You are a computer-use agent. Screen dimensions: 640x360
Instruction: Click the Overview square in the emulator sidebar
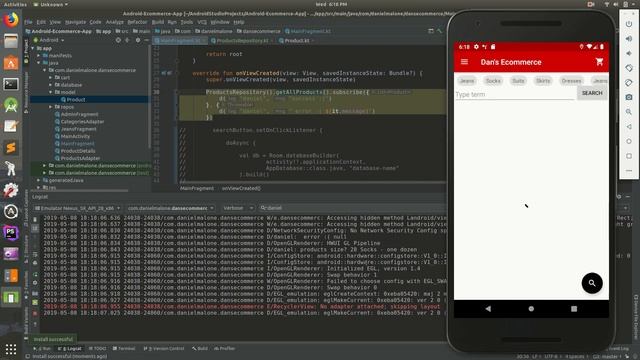tap(629, 156)
